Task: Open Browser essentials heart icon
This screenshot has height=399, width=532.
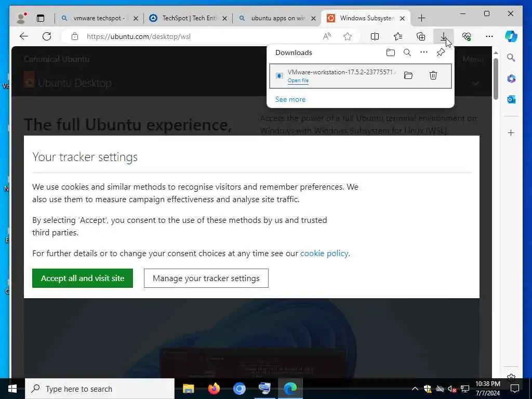Action: [467, 36]
